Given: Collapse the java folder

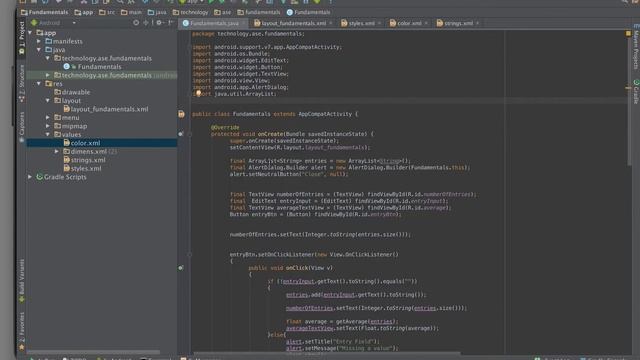Looking at the screenshot, I should click(39, 50).
